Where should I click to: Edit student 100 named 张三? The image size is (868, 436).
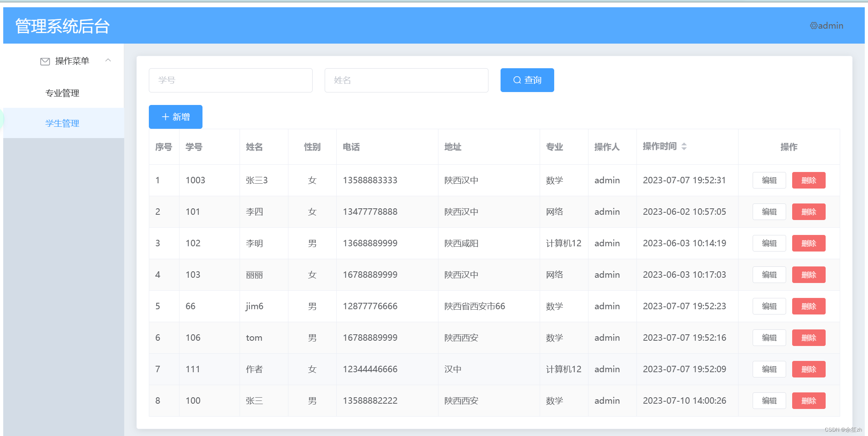(769, 400)
